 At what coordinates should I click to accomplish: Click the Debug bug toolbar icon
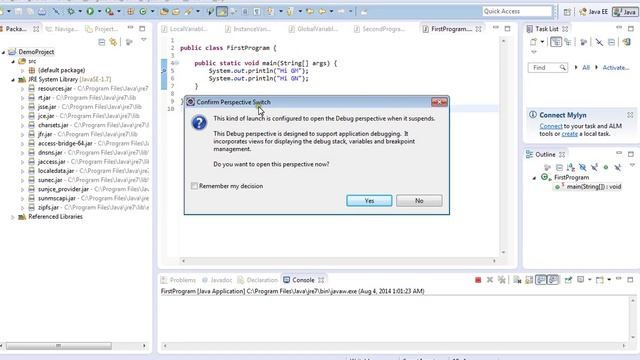click(71, 11)
